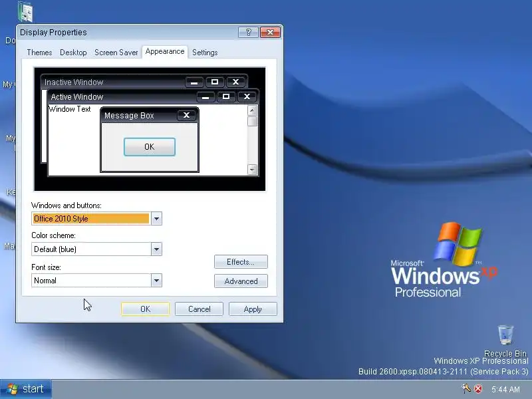The width and height of the screenshot is (532, 399).
Task: Cancel the Display Properties dialog
Action: pyautogui.click(x=199, y=309)
